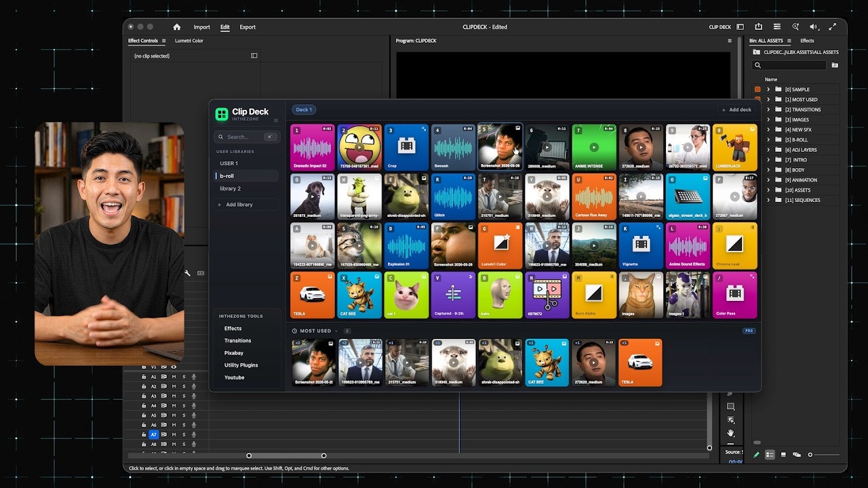Screen dimensions: 868x488
Task: Switch the bin to Icon view
Action: (783, 455)
